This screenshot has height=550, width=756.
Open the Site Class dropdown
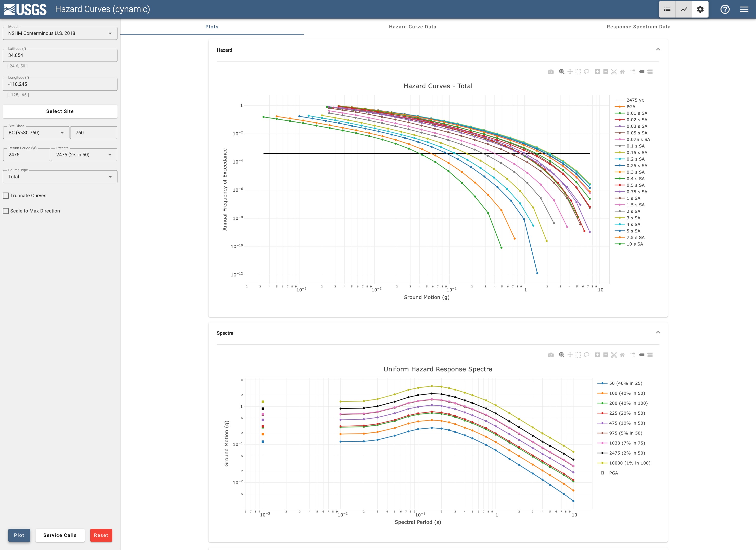(x=36, y=133)
